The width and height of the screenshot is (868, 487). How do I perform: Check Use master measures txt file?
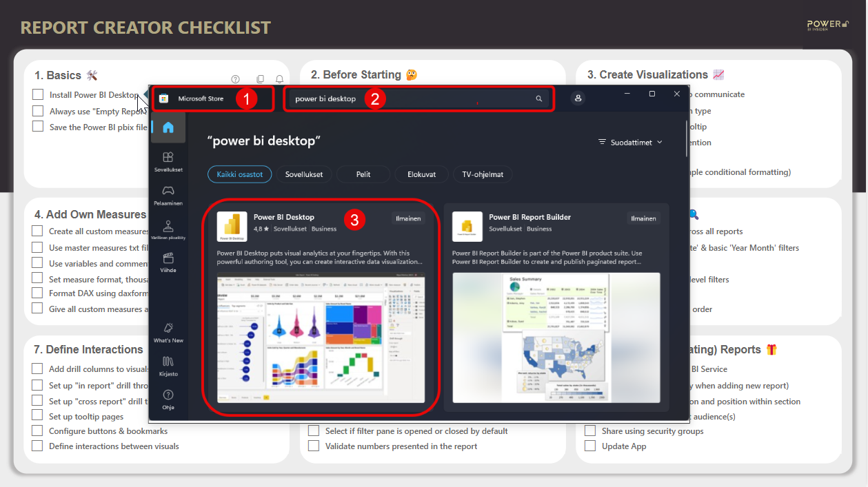[x=37, y=247]
